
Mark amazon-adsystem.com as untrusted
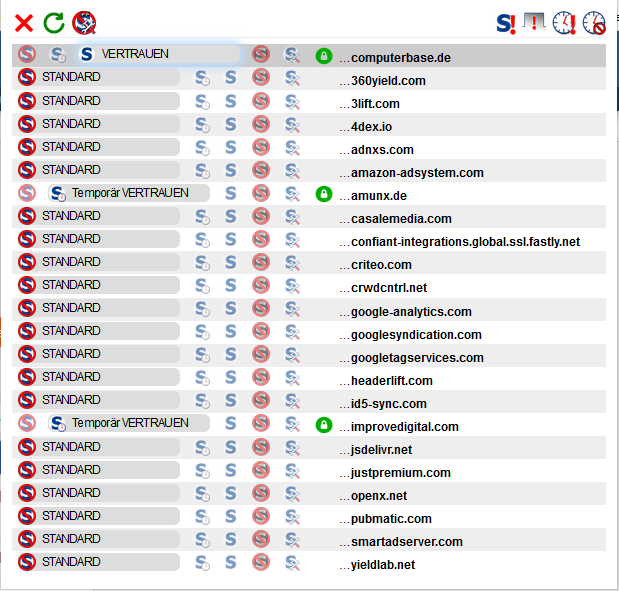(261, 170)
